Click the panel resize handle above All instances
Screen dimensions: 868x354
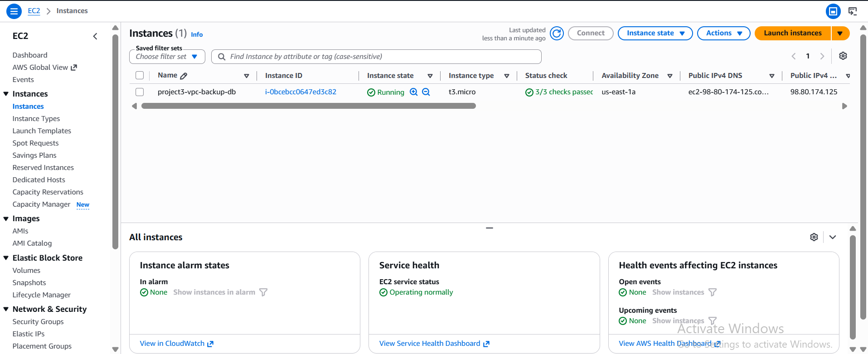(490, 228)
